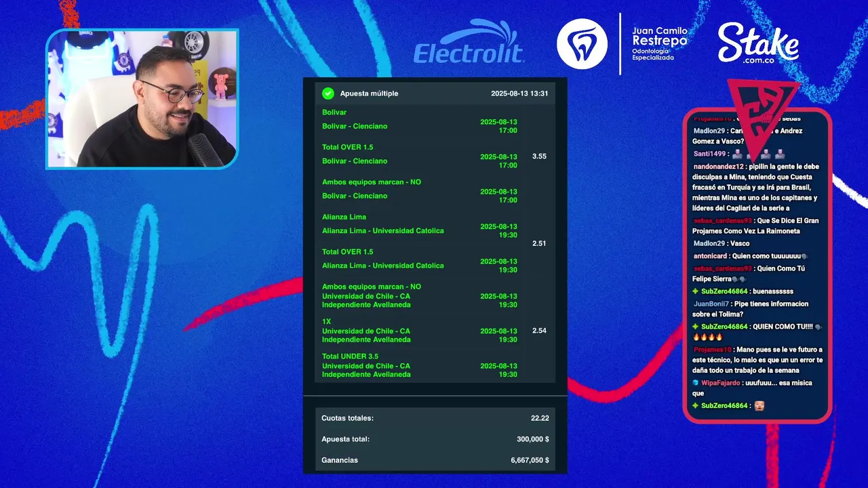
Task: Click the fire emojis under QUIEN COMO TU!!!!
Action: [x=708, y=337]
